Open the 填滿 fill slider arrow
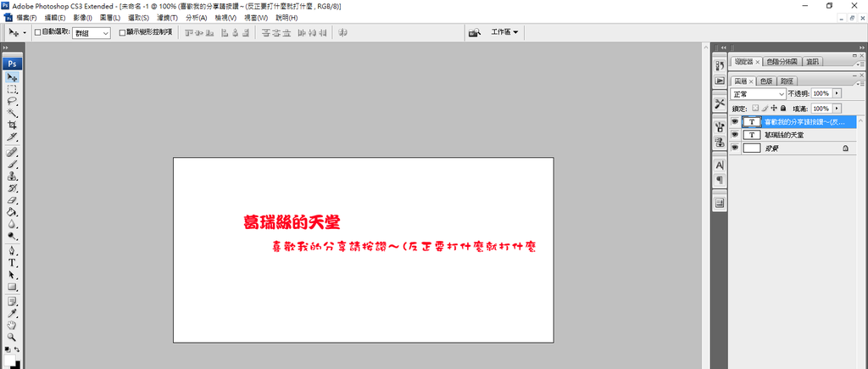This screenshot has height=369, width=868. 837,109
